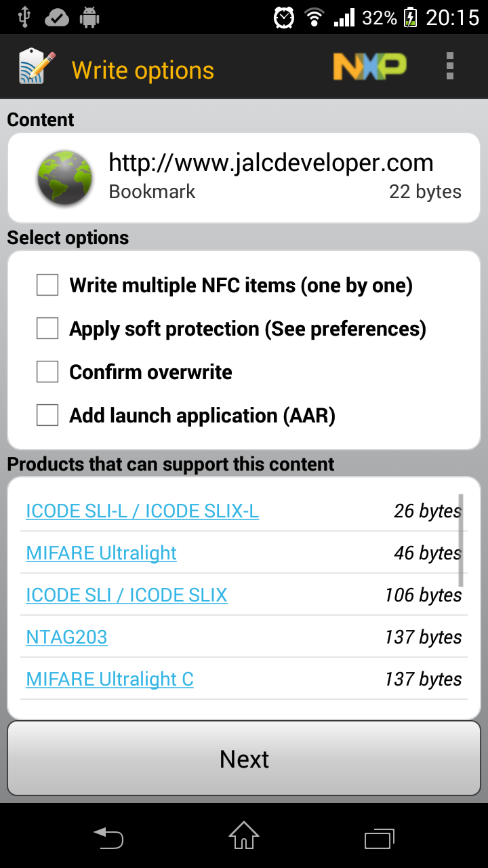Screen dimensions: 488x868
Task: Click the globe icon next to the bookmark
Action: point(64,178)
